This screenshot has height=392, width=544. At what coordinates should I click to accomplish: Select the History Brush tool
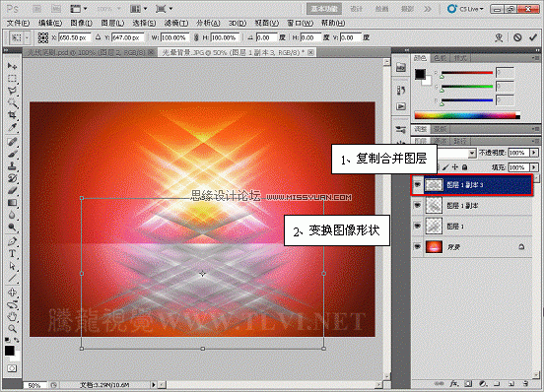pyautogui.click(x=12, y=178)
